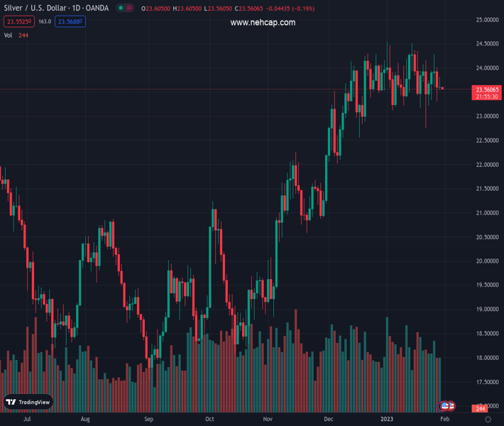Click the Oct label on time axis
The width and height of the screenshot is (504, 426).
coord(209,420)
